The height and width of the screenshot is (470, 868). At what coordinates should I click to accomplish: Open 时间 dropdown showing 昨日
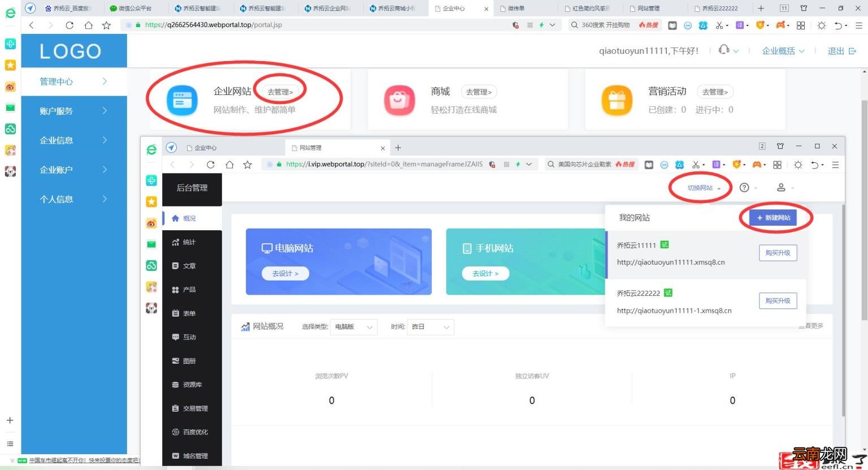[x=431, y=327]
